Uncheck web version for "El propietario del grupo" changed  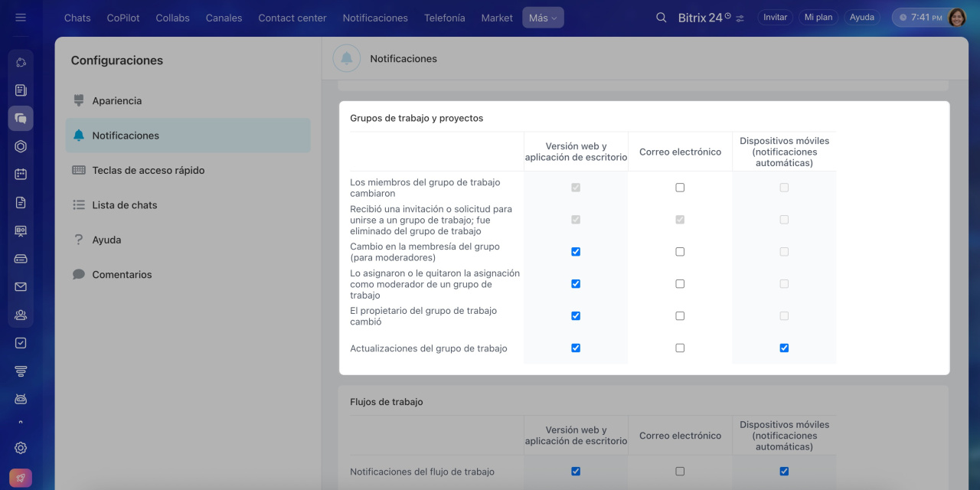tap(576, 316)
